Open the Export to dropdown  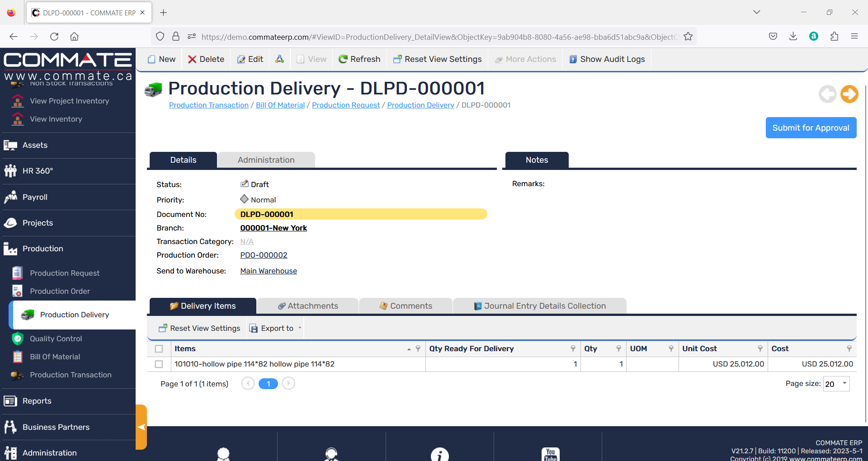coord(275,328)
